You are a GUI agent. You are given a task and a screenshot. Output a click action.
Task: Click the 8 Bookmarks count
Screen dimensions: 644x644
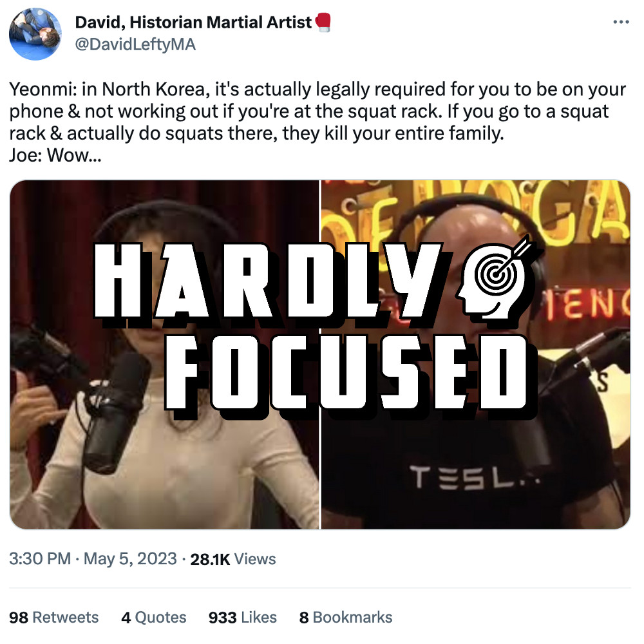point(346,618)
